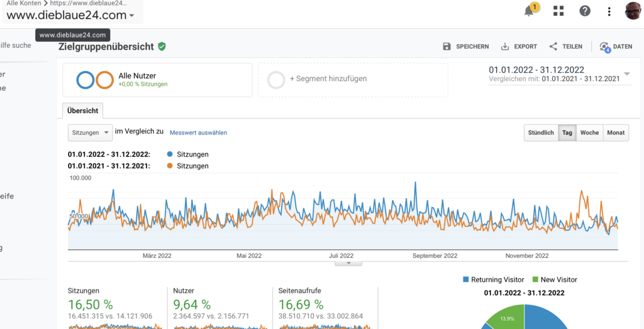Export the report via Export icon
Viewport: 644px width, 329px height.
[505, 47]
